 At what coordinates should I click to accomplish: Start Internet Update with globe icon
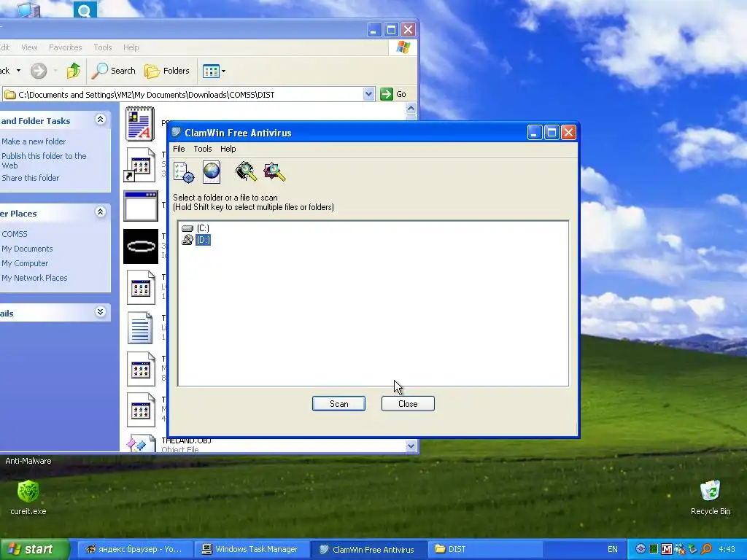pos(212,172)
